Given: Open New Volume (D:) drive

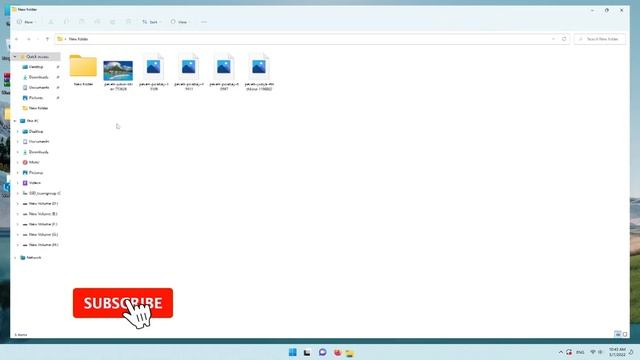Looking at the screenshot, I should (40, 204).
